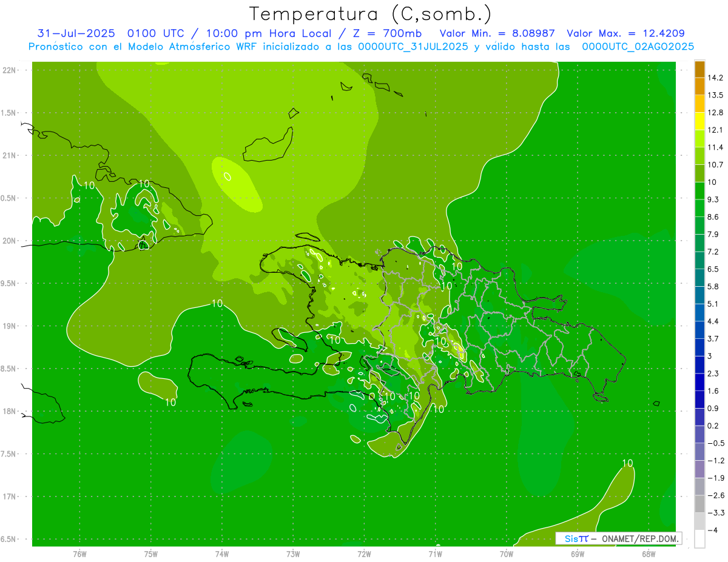Click the '0100 UTC / 10:00 pm Hora Local' text
The width and height of the screenshot is (728, 562).
click(x=229, y=33)
